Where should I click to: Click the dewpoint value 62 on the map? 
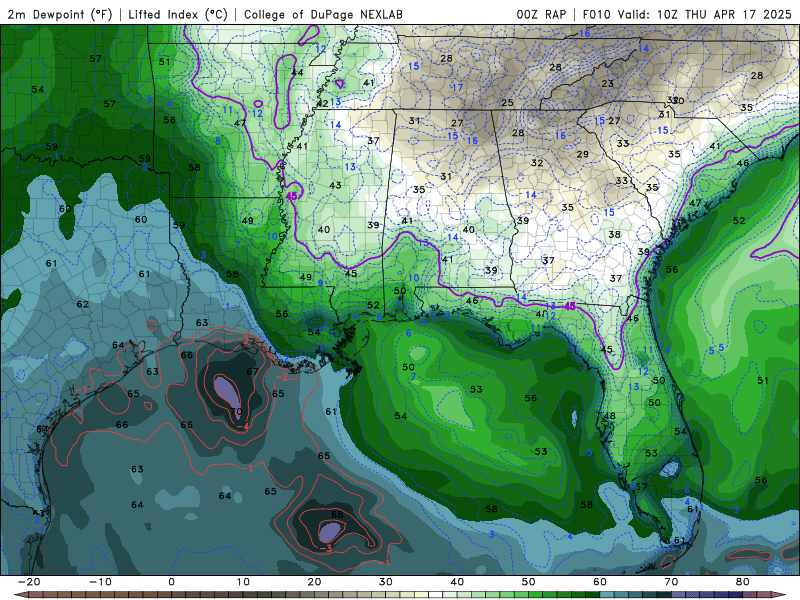83,304
